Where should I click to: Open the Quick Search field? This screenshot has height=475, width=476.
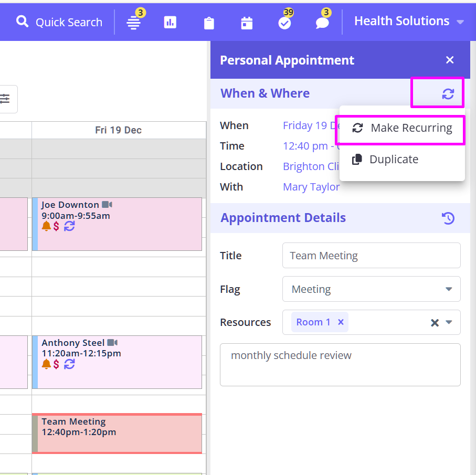[59, 22]
